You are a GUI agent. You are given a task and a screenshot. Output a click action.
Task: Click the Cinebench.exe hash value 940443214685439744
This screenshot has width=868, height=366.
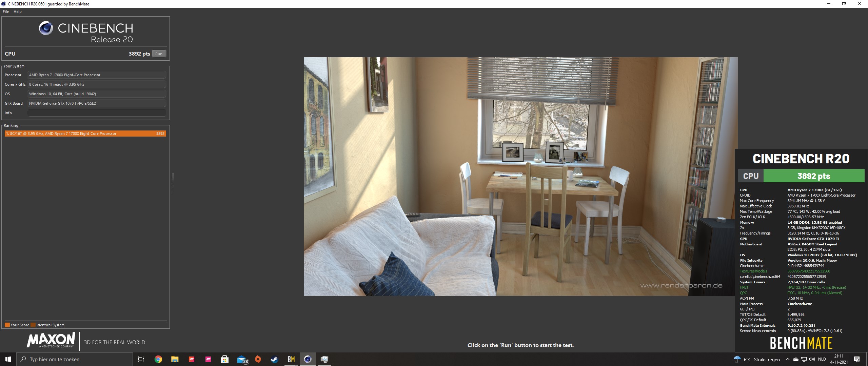click(x=806, y=266)
